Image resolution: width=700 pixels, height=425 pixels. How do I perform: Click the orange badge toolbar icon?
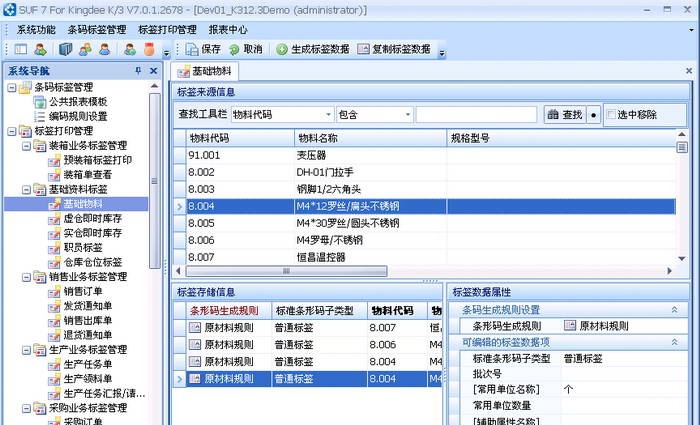(x=149, y=50)
